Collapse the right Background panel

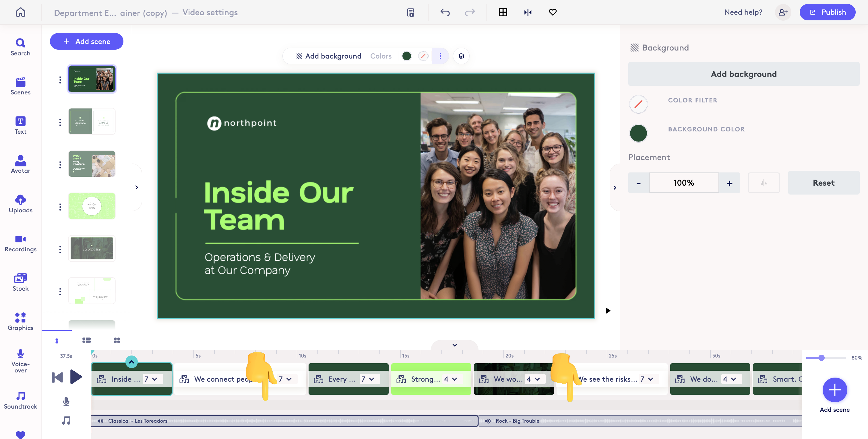click(x=615, y=188)
